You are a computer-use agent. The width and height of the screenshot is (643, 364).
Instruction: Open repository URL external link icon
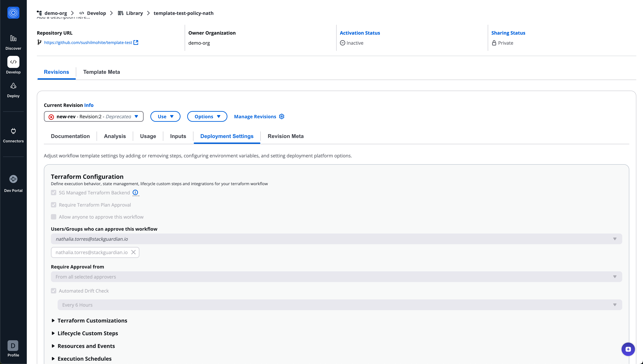[x=136, y=42]
